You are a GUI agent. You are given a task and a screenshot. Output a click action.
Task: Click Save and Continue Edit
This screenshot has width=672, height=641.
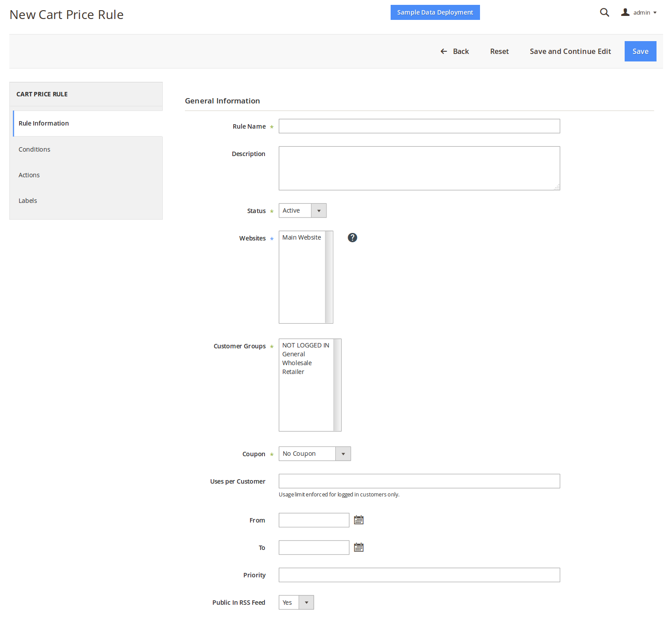570,51
